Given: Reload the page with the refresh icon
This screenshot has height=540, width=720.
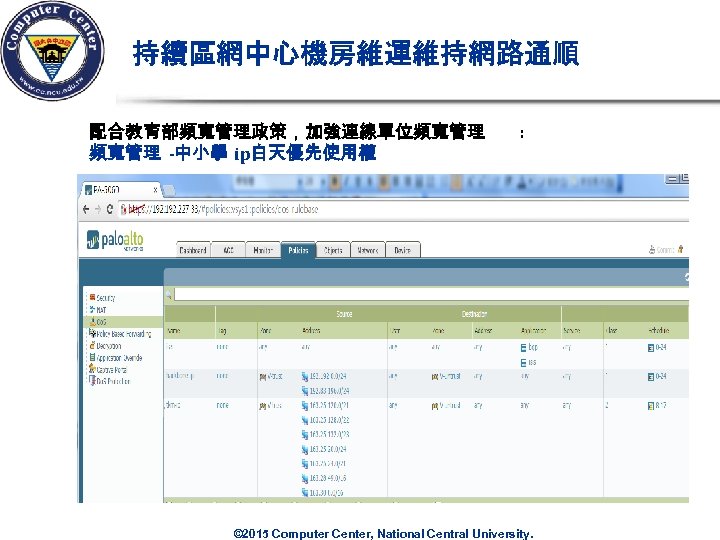Looking at the screenshot, I should pyautogui.click(x=109, y=209).
